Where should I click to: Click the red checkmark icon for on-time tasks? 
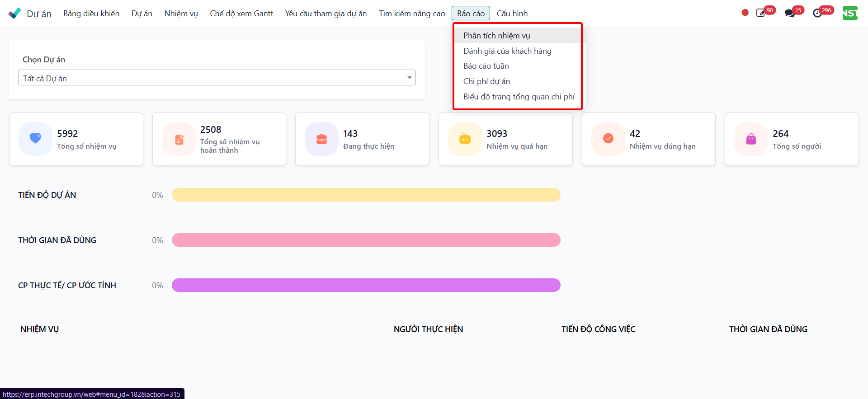608,139
